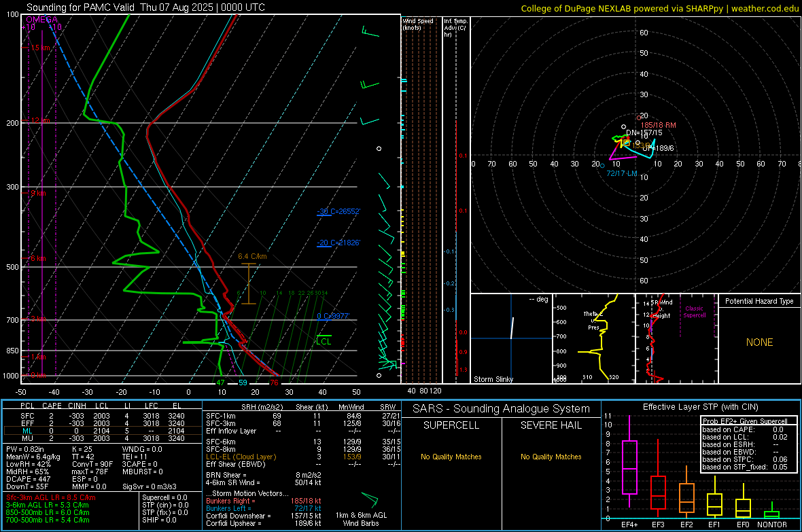
Task: Click the ConvT = 90F value
Action: tap(92, 464)
